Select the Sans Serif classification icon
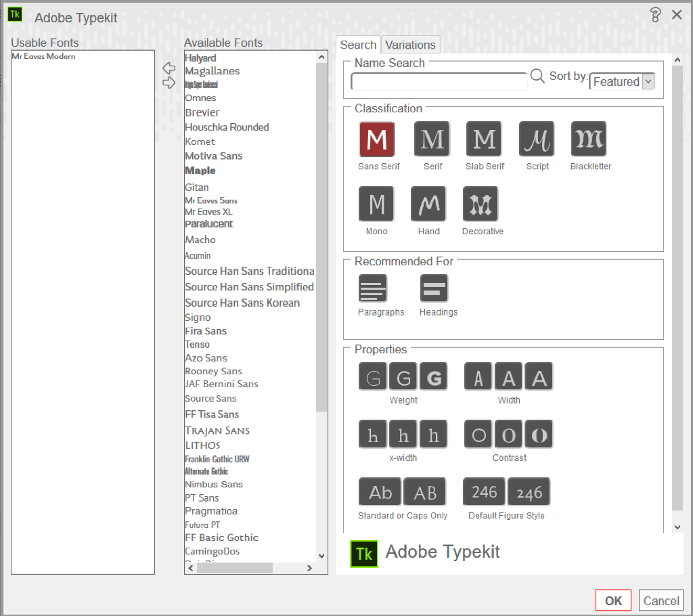 (376, 139)
